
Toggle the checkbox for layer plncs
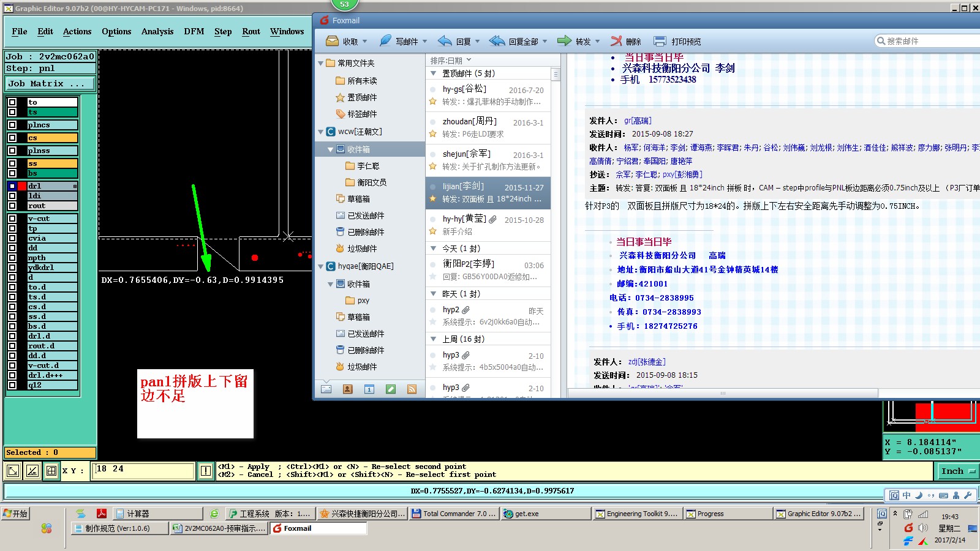click(12, 125)
